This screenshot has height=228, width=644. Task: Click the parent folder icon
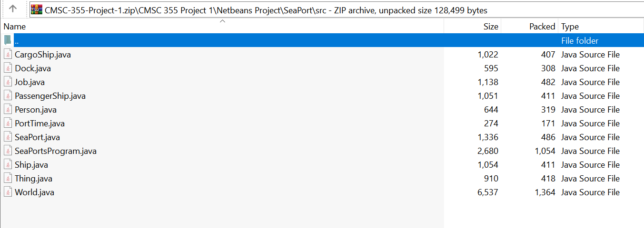(x=8, y=40)
